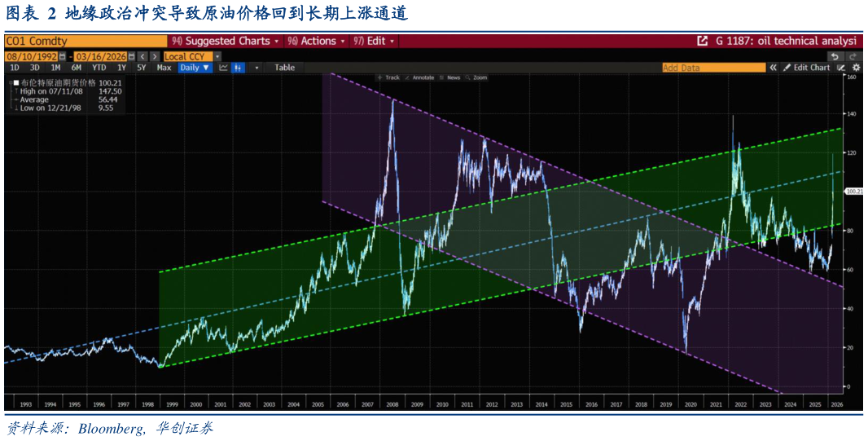Toggle the Track crosshair option

point(388,77)
